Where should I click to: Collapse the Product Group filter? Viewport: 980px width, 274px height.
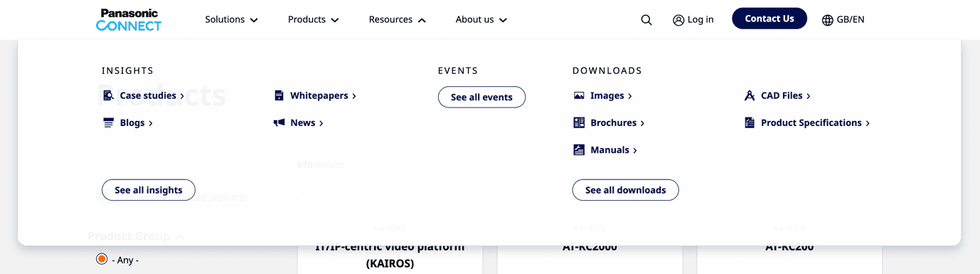[136, 236]
